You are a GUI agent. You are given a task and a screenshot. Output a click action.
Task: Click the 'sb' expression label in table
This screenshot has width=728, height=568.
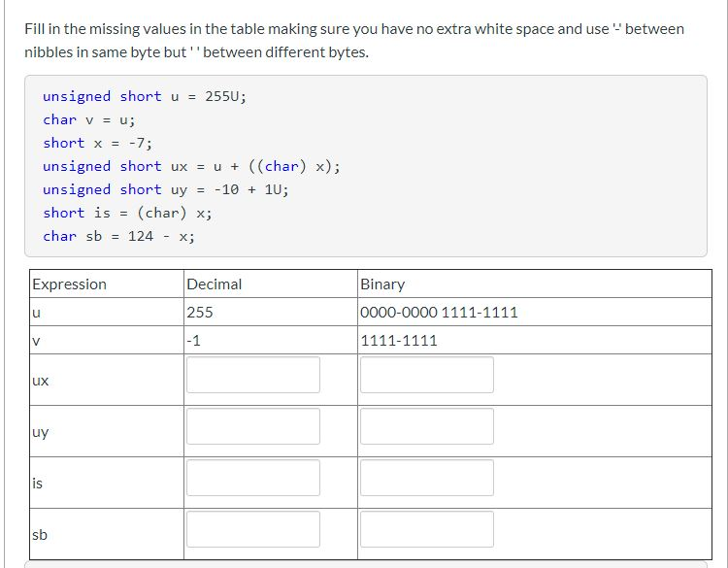pos(40,535)
